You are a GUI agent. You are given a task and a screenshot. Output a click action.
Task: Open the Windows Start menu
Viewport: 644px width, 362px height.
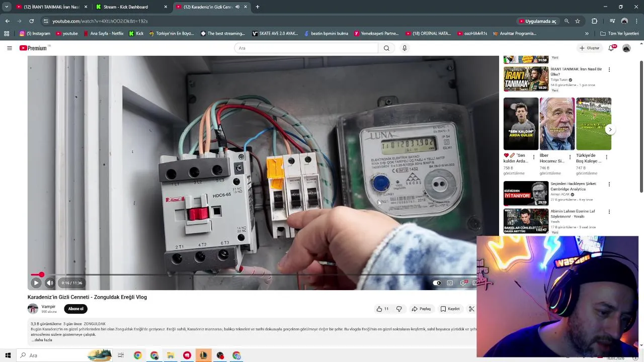(x=8, y=355)
